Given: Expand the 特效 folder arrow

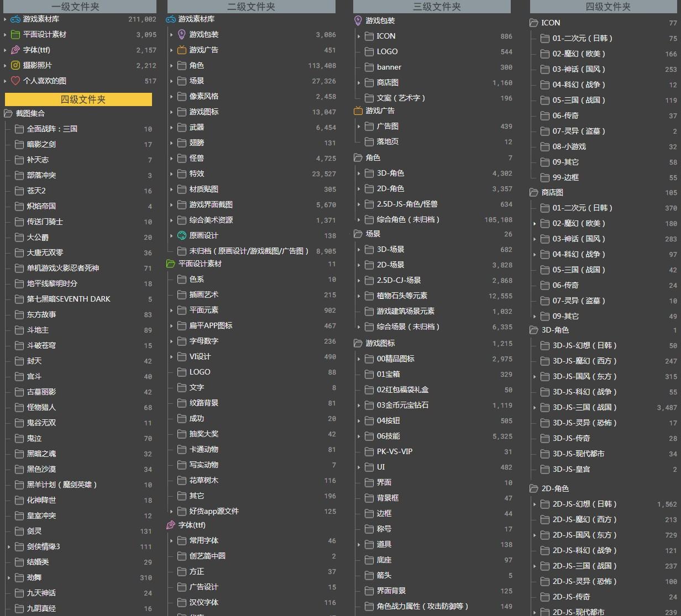Looking at the screenshot, I should (171, 173).
